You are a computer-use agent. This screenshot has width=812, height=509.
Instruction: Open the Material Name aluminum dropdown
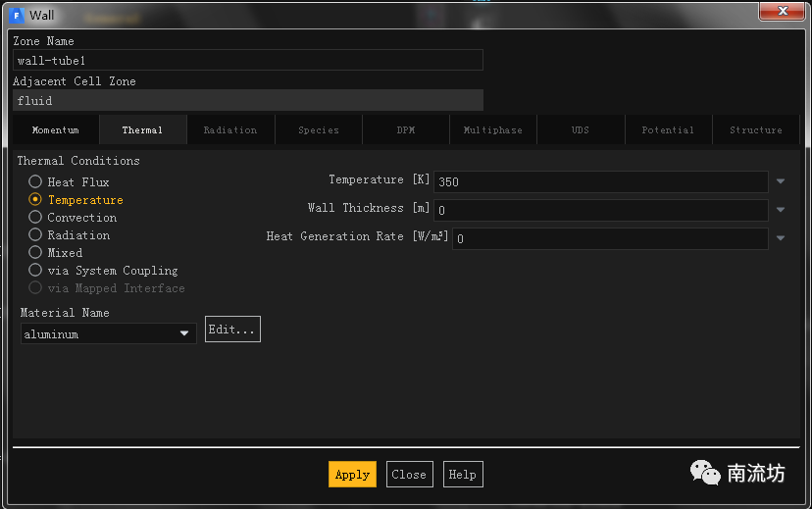[108, 334]
